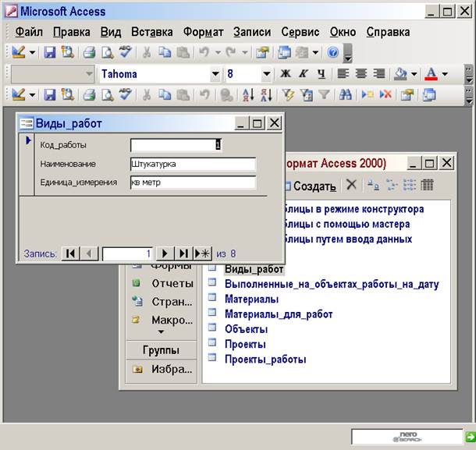476x450 pixels.
Task: Open the Правка menu
Action: (72, 32)
